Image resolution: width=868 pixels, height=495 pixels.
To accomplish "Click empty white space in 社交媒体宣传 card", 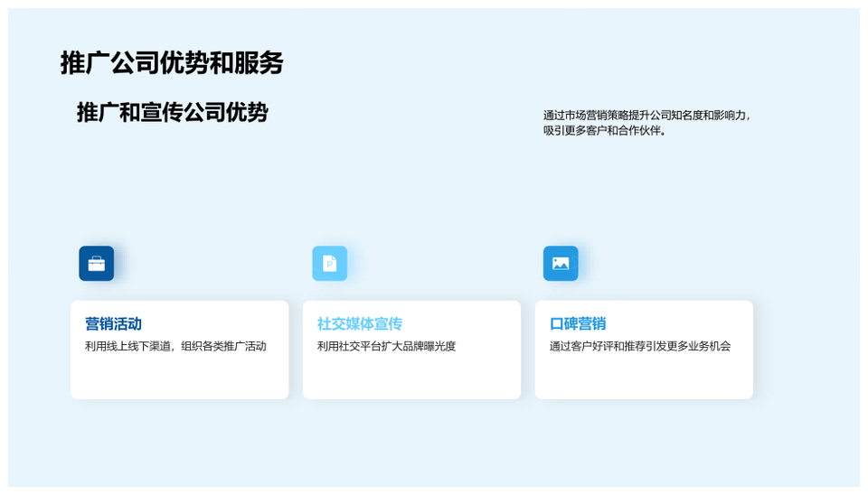I will (411, 378).
